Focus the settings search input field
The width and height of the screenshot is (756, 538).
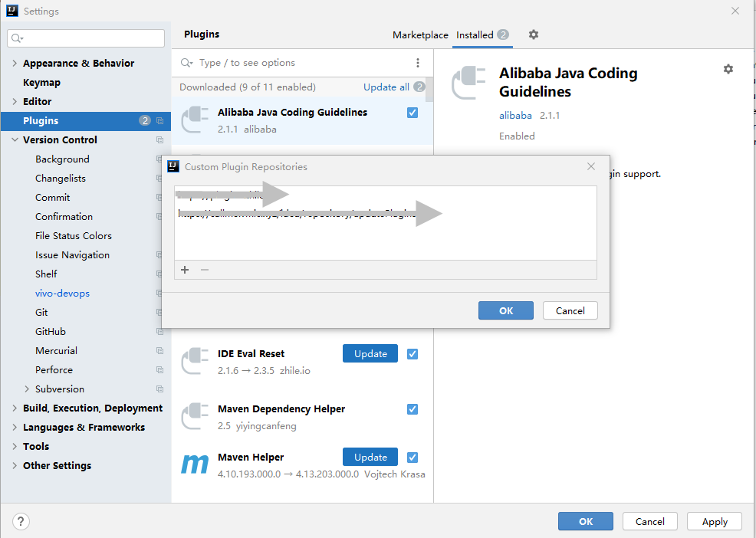[86, 38]
